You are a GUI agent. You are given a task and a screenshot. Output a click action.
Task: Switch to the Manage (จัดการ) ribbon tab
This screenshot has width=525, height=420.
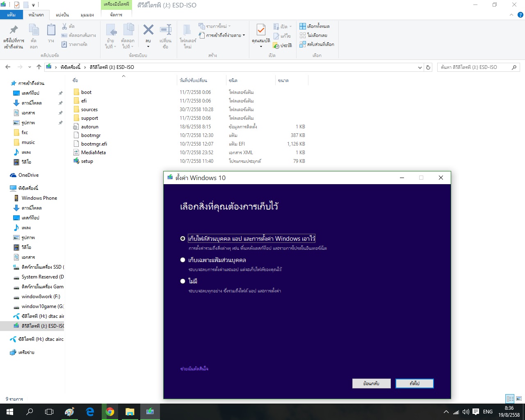pyautogui.click(x=116, y=15)
